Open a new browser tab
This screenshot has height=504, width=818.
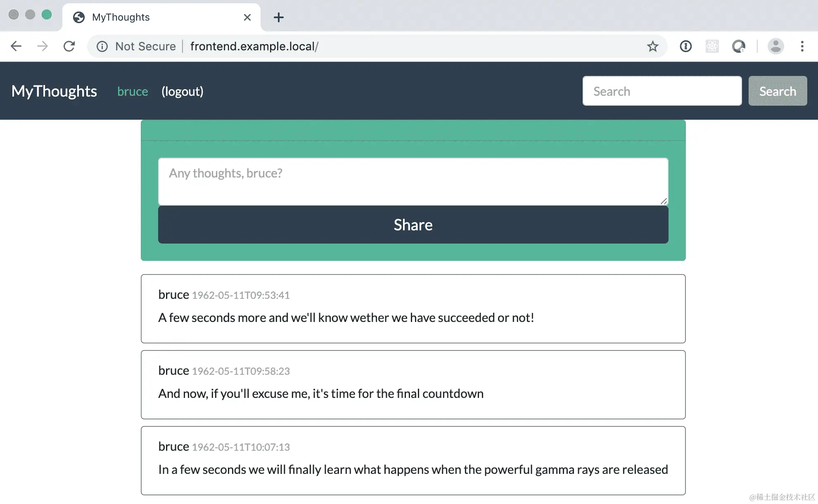[279, 17]
